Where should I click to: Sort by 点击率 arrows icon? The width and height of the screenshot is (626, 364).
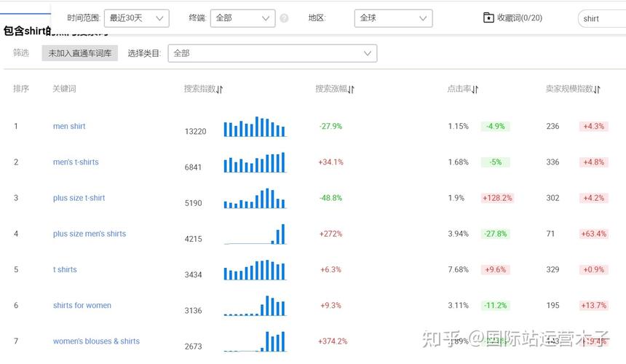tap(475, 90)
